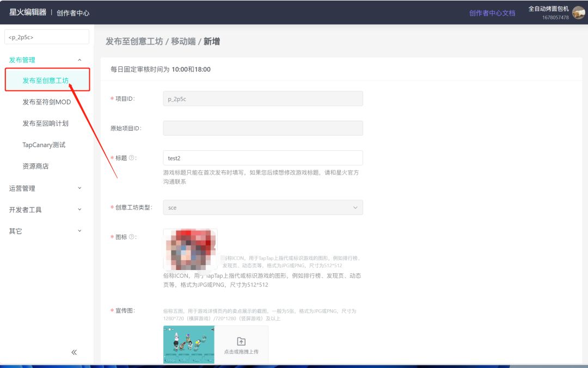Screen dimensions: 588x368
Task: Click the uploaded 宣传图 screenshot thumbnail
Action: point(188,345)
